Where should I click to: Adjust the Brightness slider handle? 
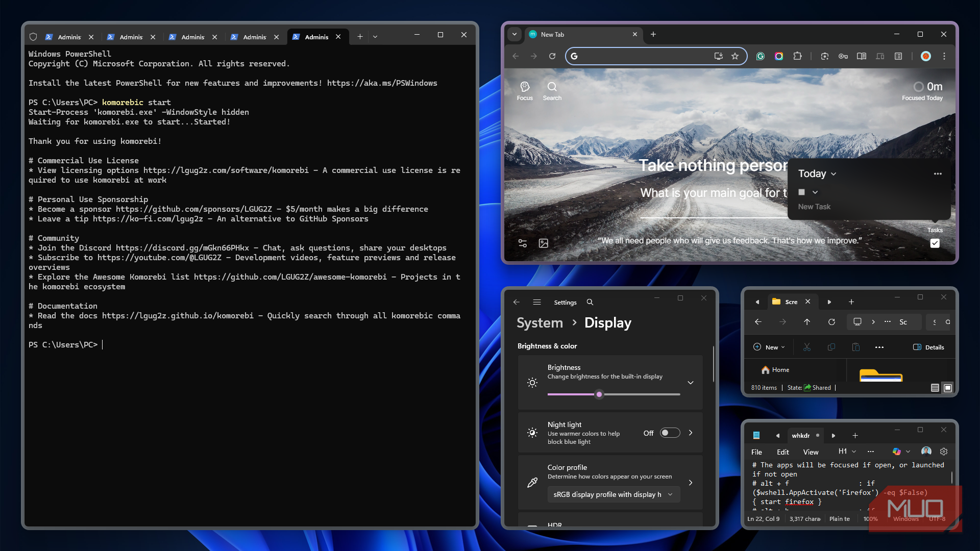pos(599,394)
